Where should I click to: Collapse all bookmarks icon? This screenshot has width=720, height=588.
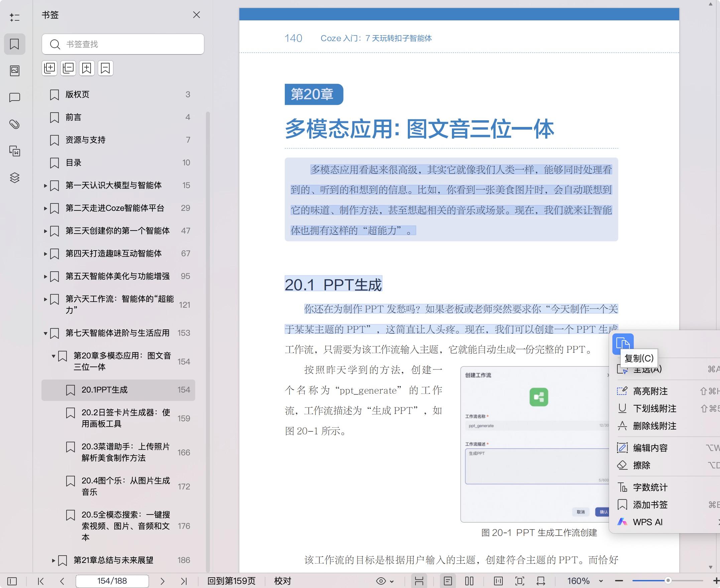point(68,68)
